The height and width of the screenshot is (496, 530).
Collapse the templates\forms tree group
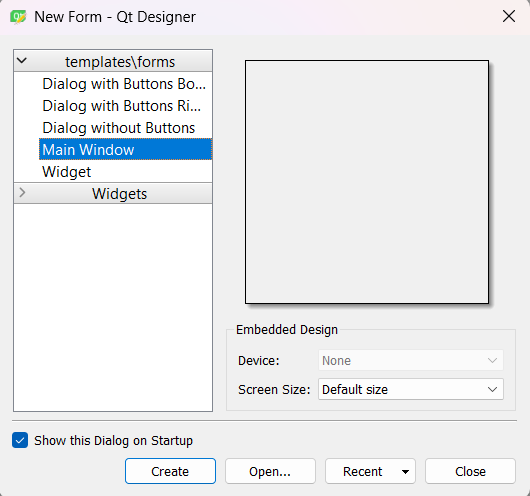pos(22,61)
